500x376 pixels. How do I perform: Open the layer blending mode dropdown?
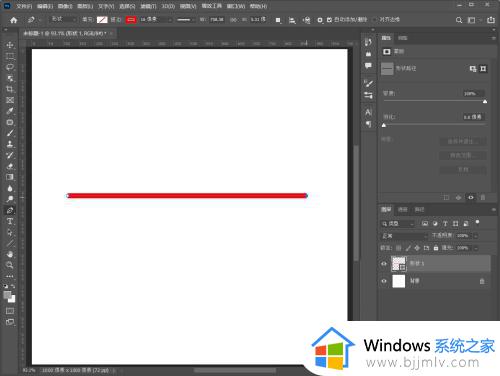click(404, 236)
